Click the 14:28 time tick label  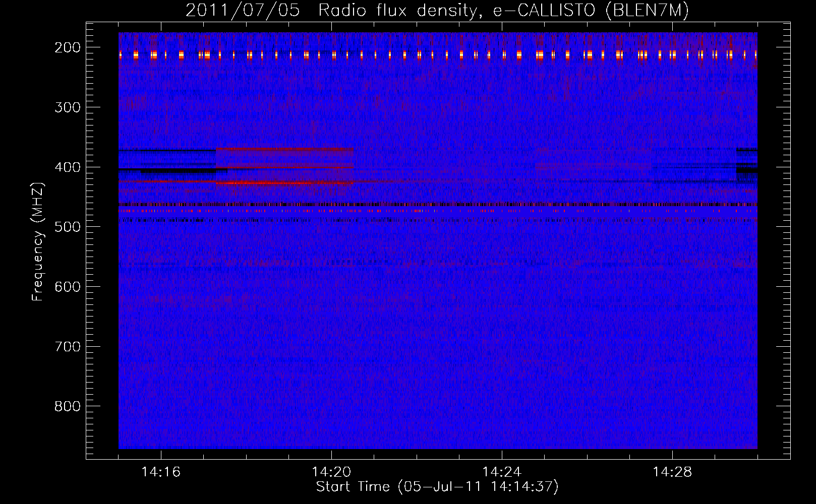pyautogui.click(x=672, y=472)
